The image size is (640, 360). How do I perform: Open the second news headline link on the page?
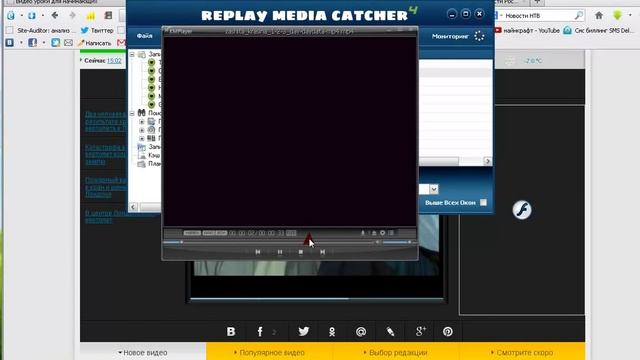(105, 154)
